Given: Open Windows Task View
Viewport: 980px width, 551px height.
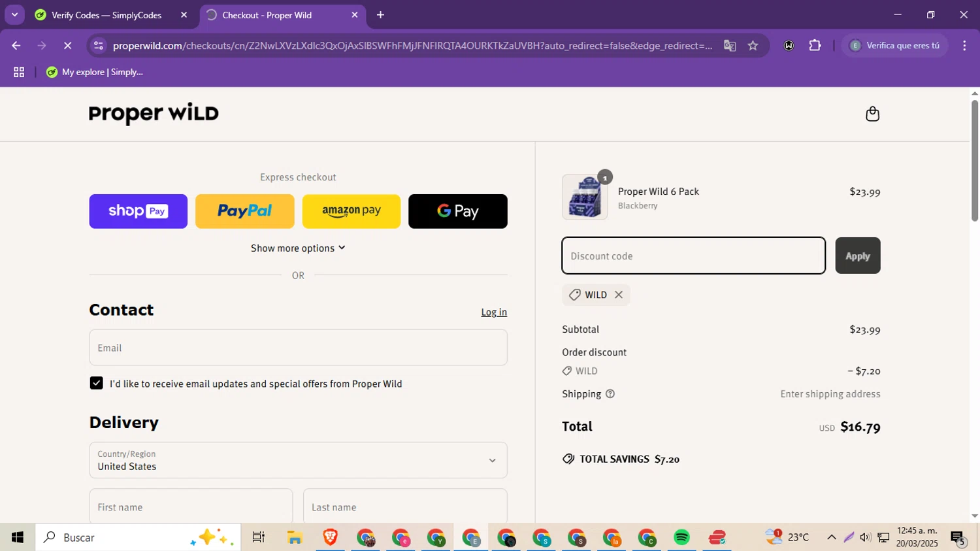Looking at the screenshot, I should point(259,537).
